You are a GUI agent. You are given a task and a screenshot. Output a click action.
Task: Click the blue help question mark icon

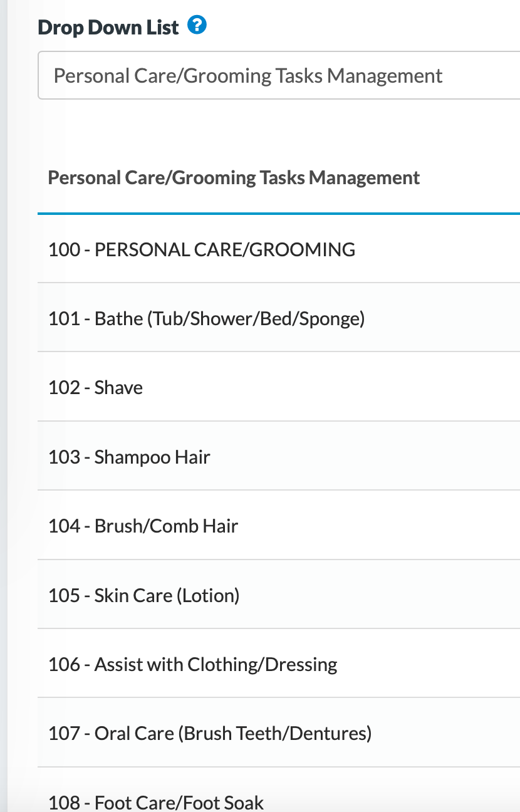click(x=197, y=26)
